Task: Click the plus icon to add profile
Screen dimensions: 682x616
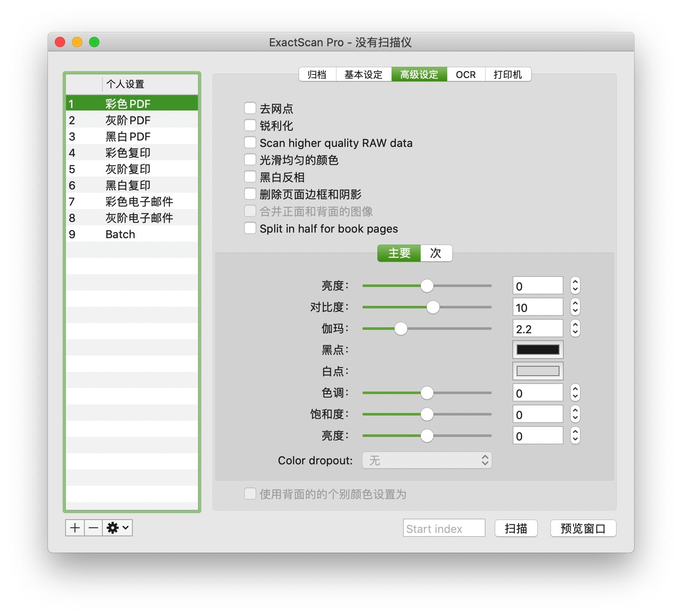Action: [x=75, y=528]
